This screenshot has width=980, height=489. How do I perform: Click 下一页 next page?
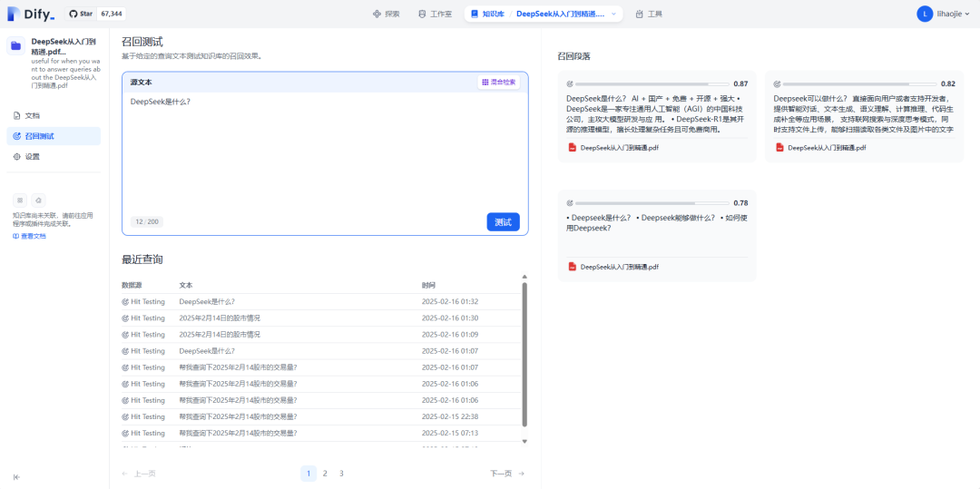(507, 474)
